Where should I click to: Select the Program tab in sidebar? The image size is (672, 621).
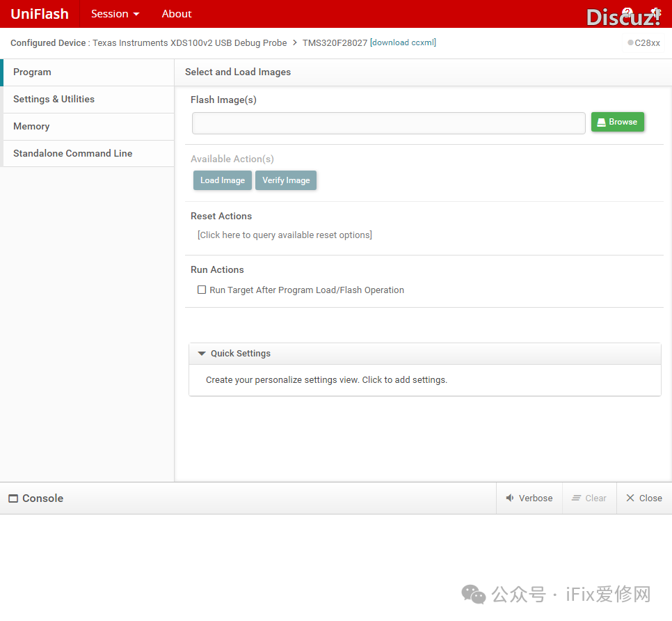32,72
